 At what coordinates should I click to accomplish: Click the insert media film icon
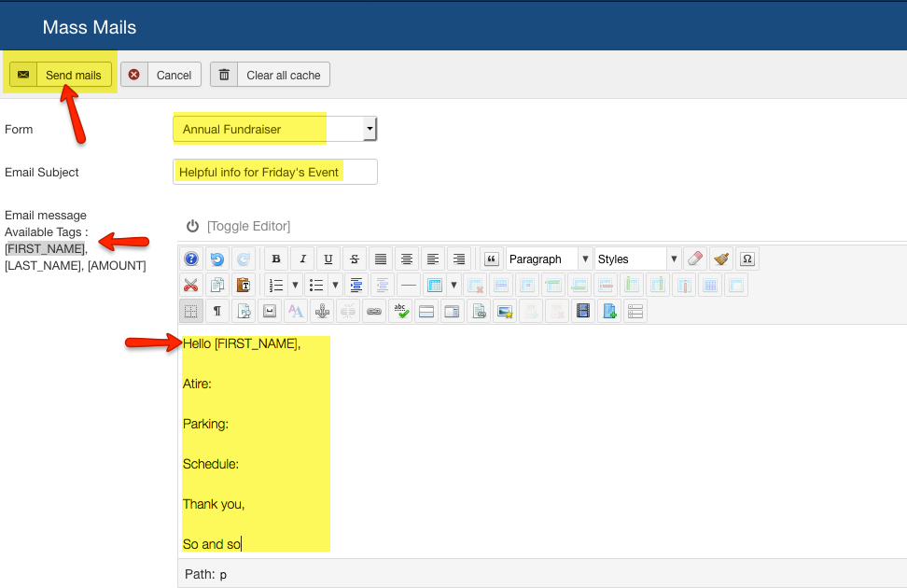point(583,312)
